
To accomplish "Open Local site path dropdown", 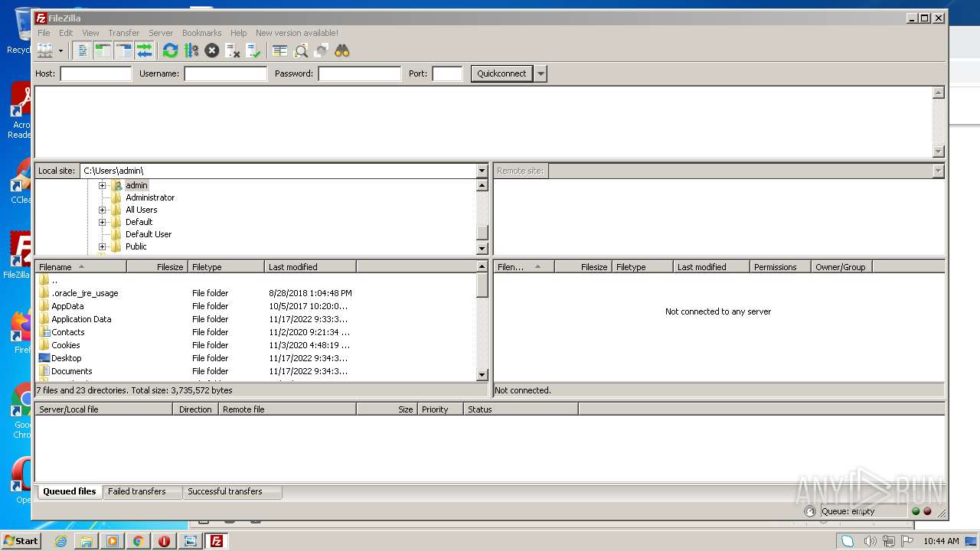I will coord(482,171).
